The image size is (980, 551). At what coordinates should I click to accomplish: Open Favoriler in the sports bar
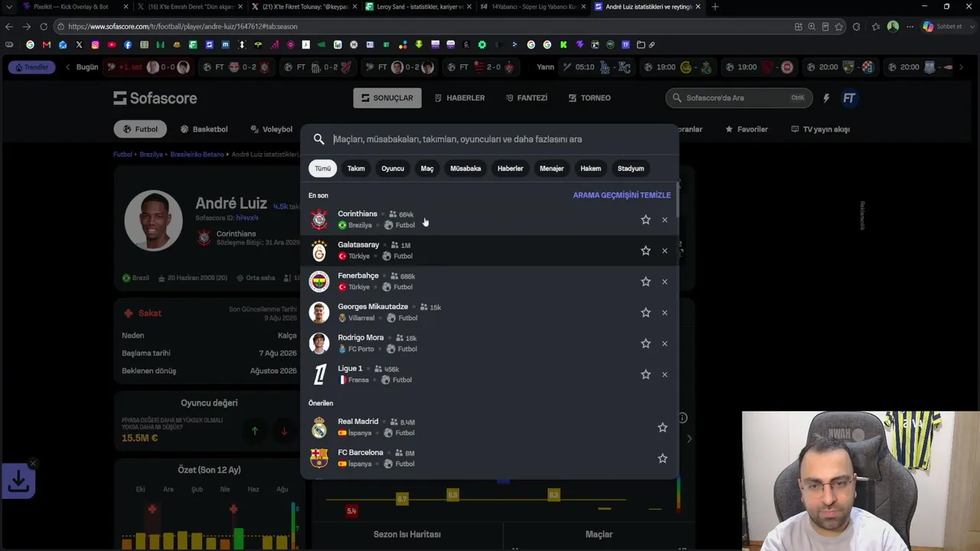pos(746,129)
